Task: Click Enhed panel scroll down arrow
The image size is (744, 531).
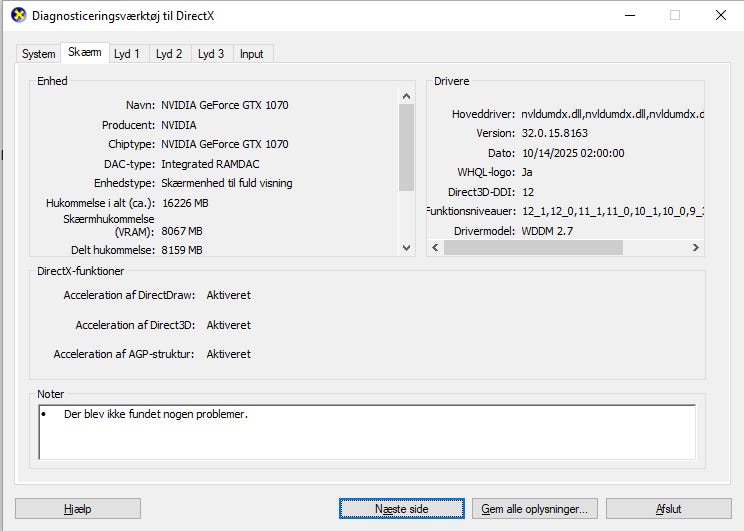Action: click(x=406, y=247)
